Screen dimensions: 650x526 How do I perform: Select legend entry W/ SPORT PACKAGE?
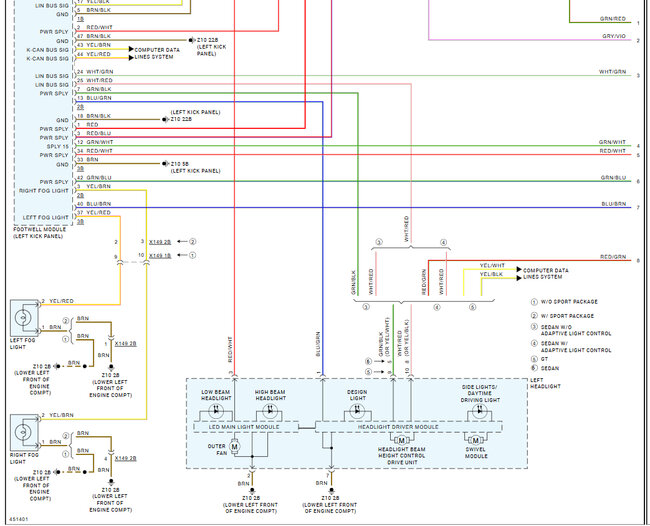pos(562,316)
